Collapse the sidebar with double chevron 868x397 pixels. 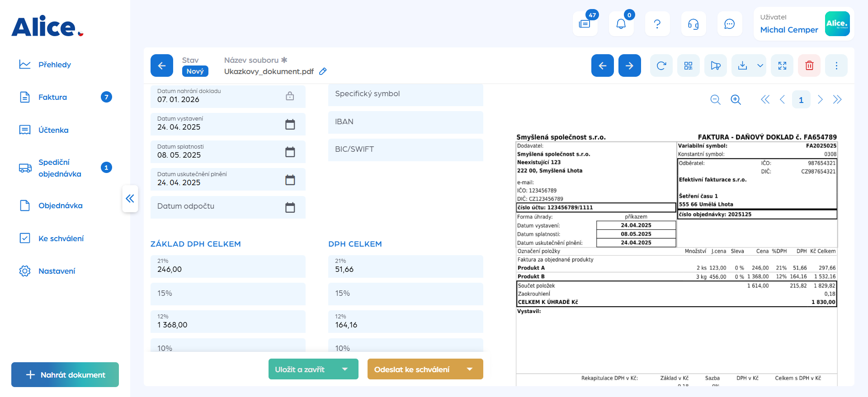[x=130, y=198]
